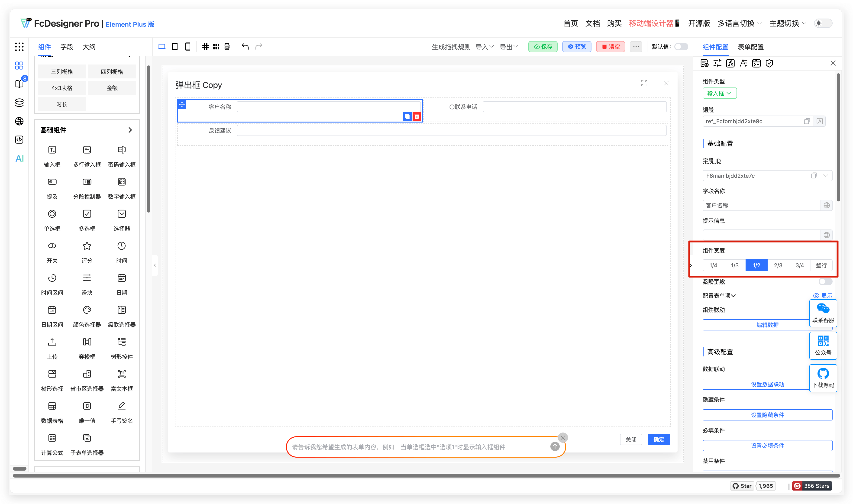
Task: Switch to the 表单配置 tab
Action: click(x=750, y=47)
